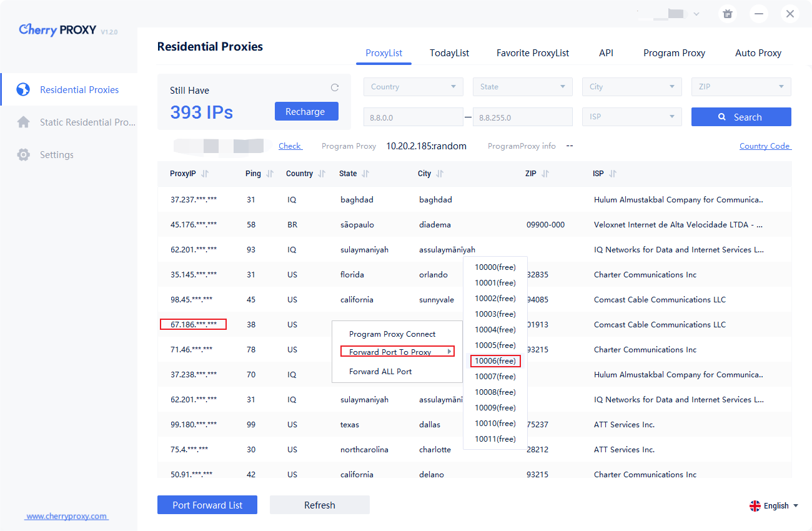The image size is (812, 531).
Task: Sort by ProxyIP using sort arrows
Action: (205, 174)
